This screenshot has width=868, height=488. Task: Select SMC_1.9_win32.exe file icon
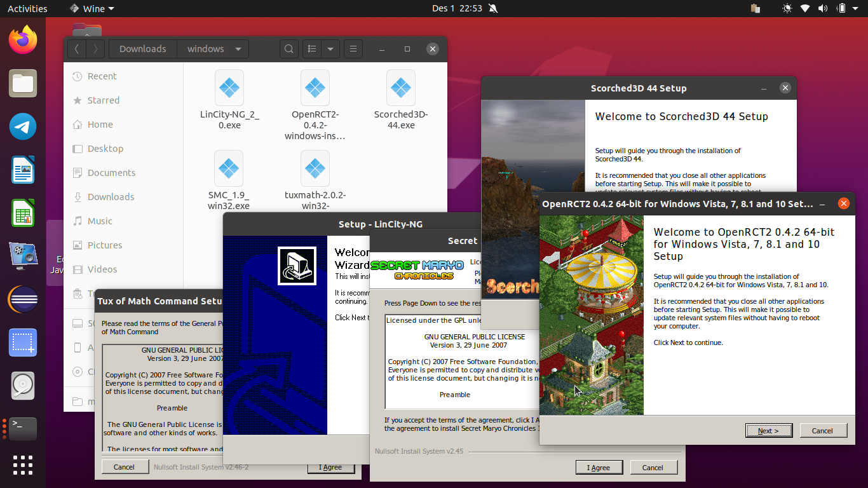(x=229, y=168)
